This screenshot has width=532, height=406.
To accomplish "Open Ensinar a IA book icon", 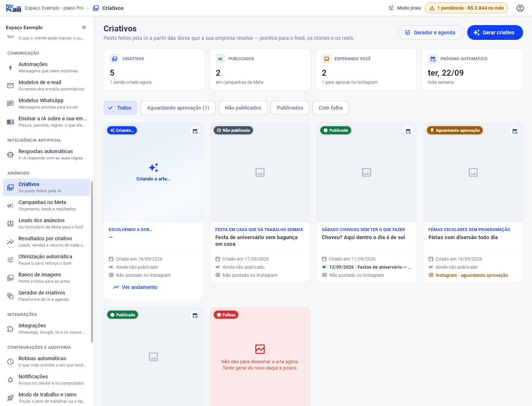I will pos(10,122).
